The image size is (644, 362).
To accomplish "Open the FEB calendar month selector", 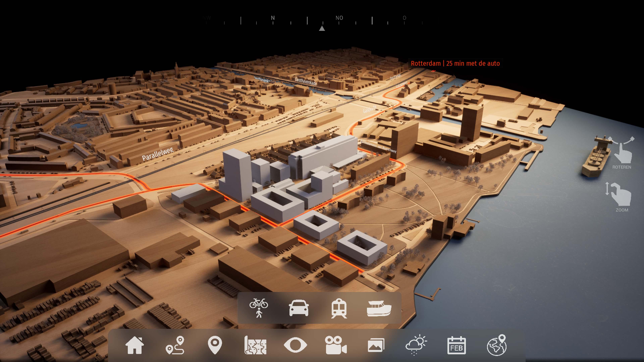I will (457, 345).
